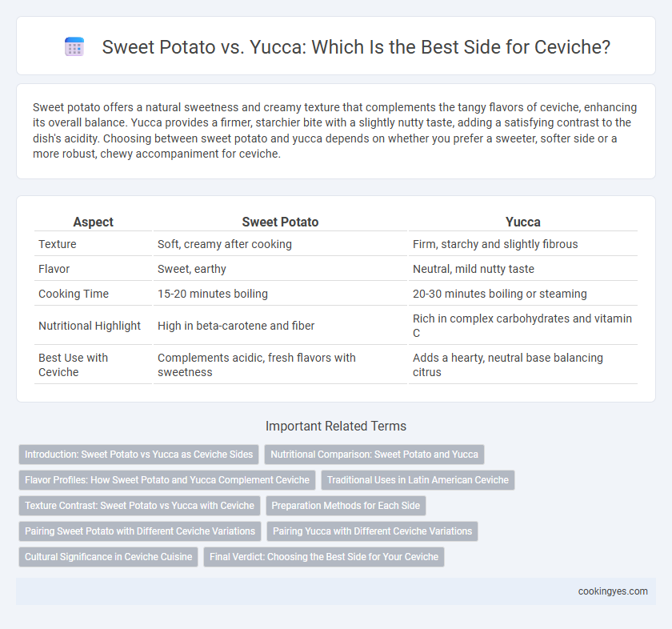
Task: Click 'Traditional Uses in Latin American Ceviche' tag
Action: pos(418,480)
